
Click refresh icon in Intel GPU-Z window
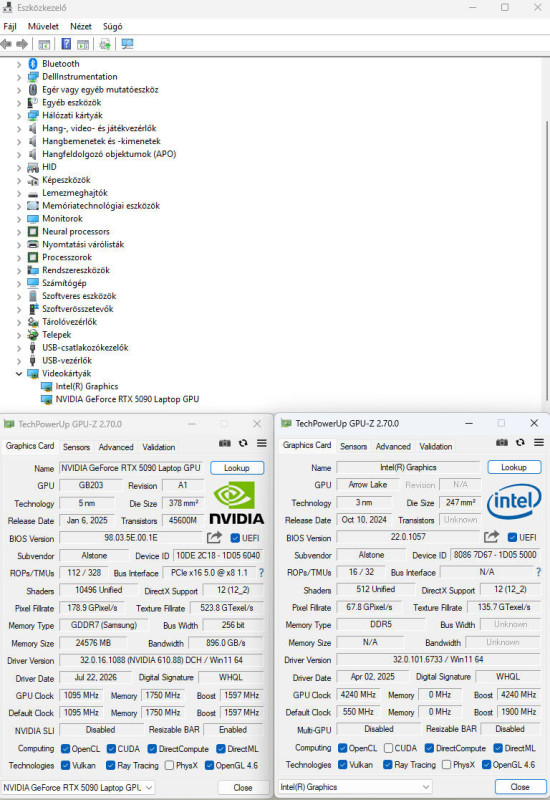click(520, 442)
